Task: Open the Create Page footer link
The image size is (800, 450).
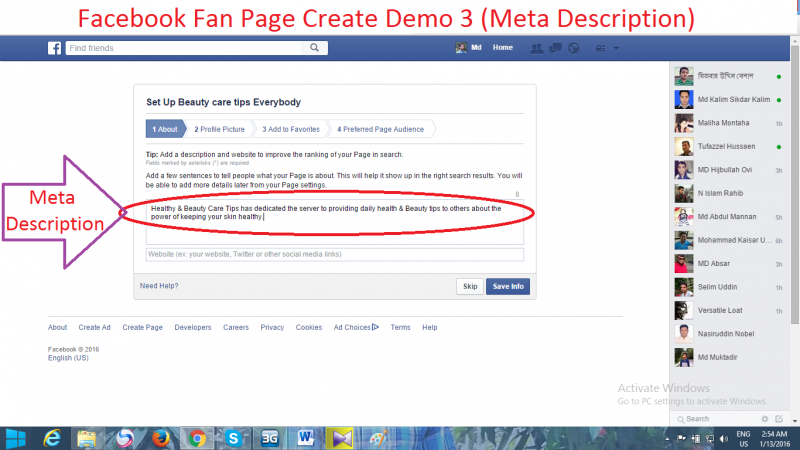Action: 142,327
